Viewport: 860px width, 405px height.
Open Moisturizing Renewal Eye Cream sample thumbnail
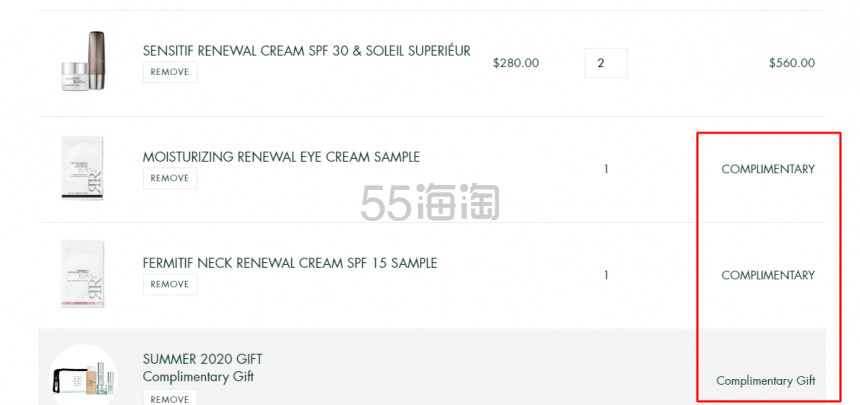click(82, 167)
